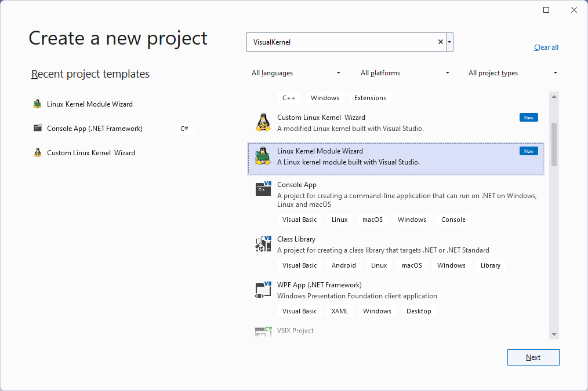Click the Next button
Image resolution: width=588 pixels, height=391 pixels.
(533, 357)
